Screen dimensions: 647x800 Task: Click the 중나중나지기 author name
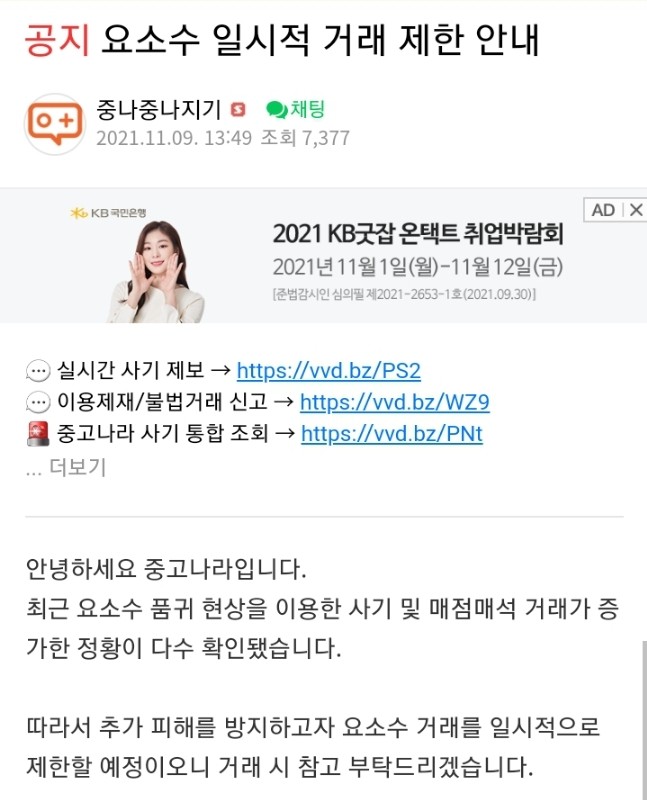[x=158, y=110]
